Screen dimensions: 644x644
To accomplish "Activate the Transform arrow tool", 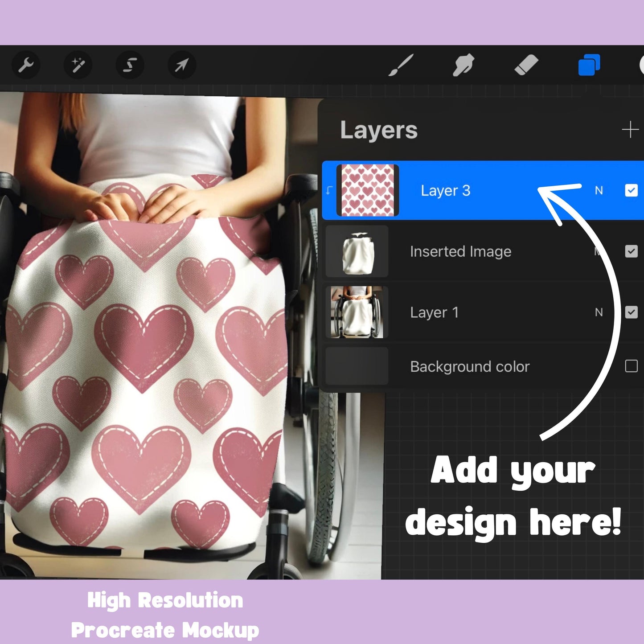I will point(180,65).
